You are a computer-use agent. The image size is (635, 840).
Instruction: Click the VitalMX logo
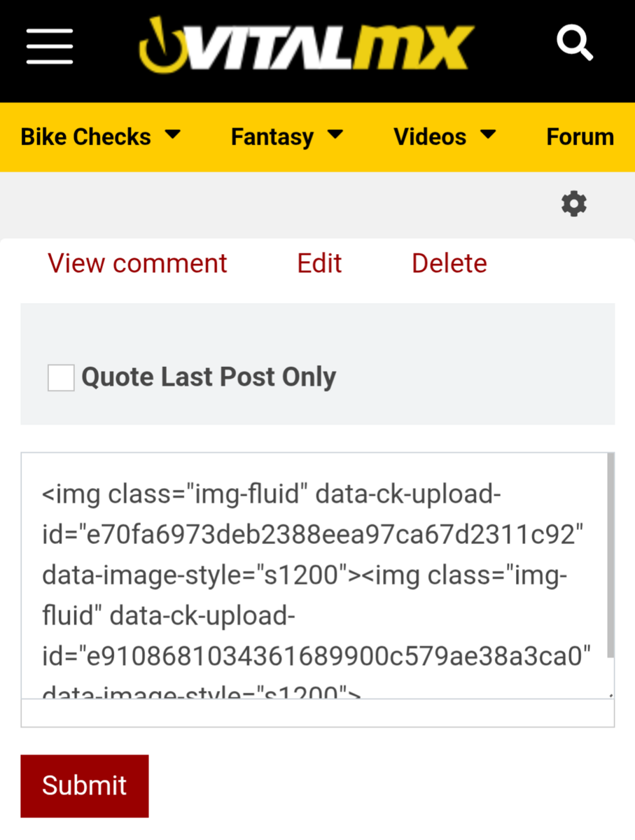coord(307,47)
